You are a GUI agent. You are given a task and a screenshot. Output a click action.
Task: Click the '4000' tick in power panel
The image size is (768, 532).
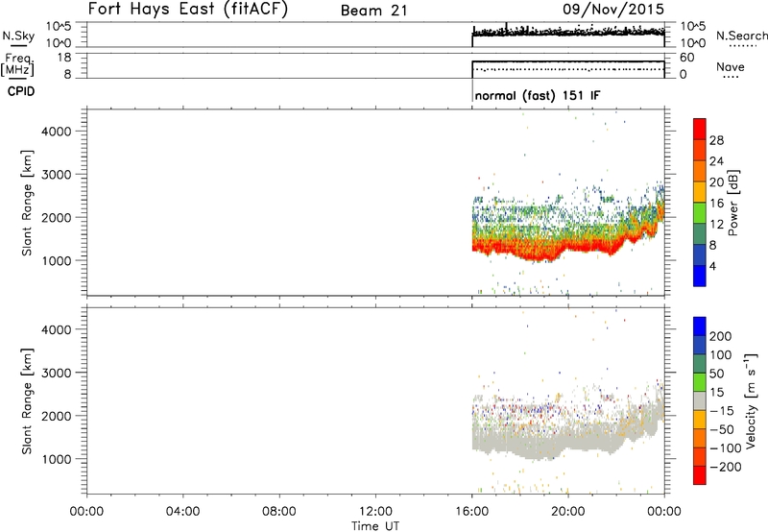(x=57, y=132)
